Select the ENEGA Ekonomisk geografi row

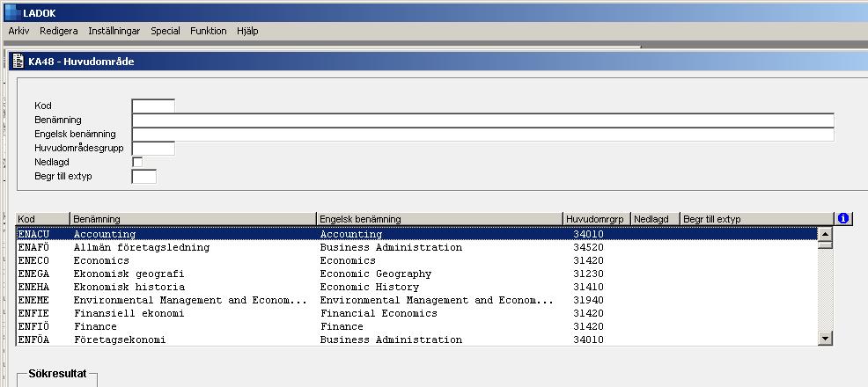pyautogui.click(x=417, y=274)
